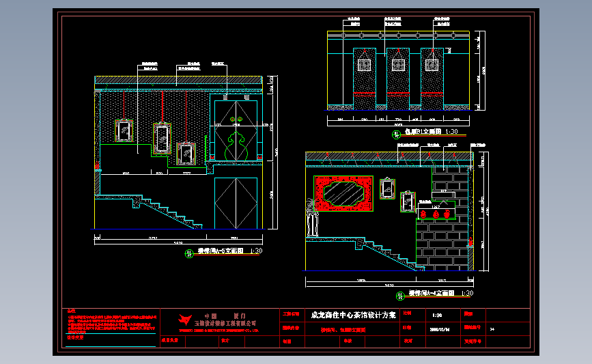Click the 设计变更 heading at the bottom left
Image resolution: width=592 pixels, height=364 pixels.
pyautogui.click(x=75, y=337)
